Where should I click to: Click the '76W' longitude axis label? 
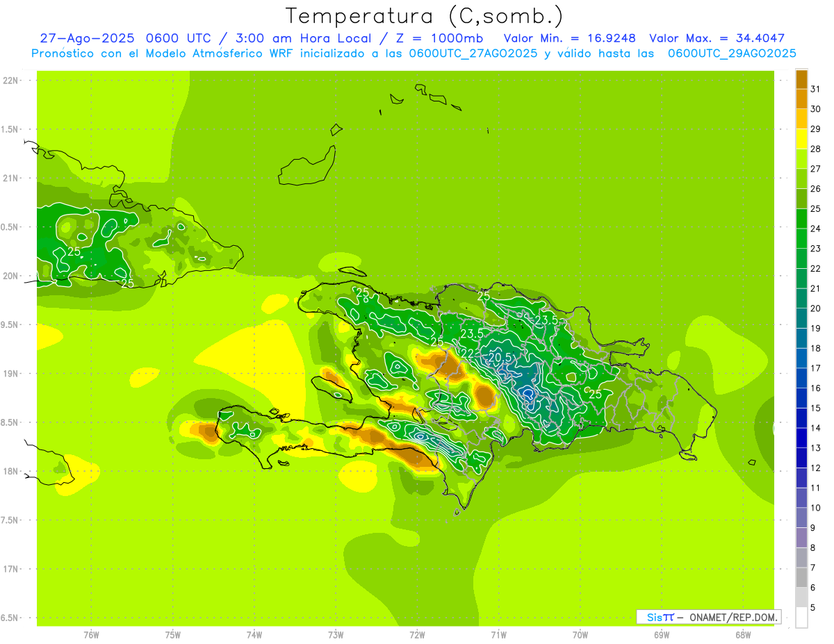click(x=91, y=635)
